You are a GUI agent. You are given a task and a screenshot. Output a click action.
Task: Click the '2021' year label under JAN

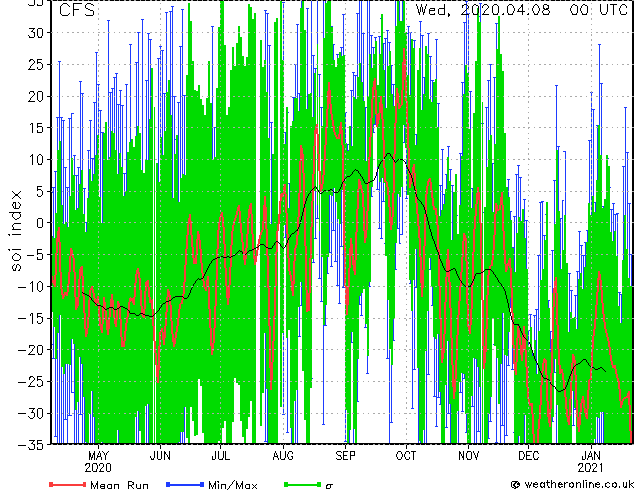tap(590, 468)
